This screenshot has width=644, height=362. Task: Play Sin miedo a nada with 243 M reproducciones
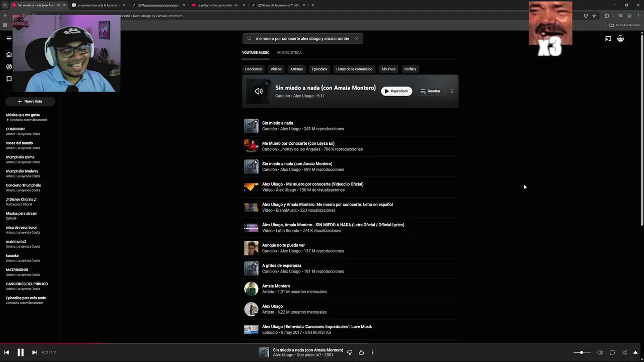351,126
